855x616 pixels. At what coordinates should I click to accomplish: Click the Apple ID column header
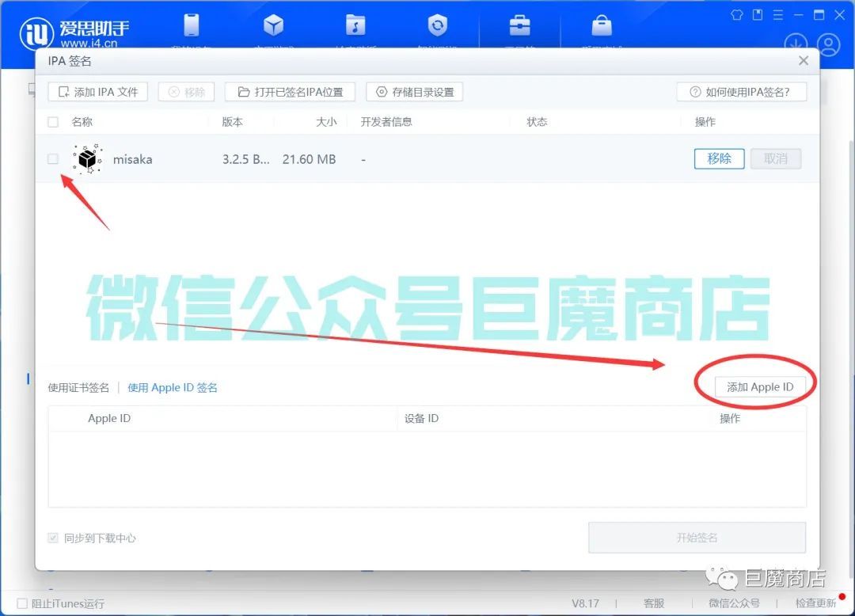(109, 419)
